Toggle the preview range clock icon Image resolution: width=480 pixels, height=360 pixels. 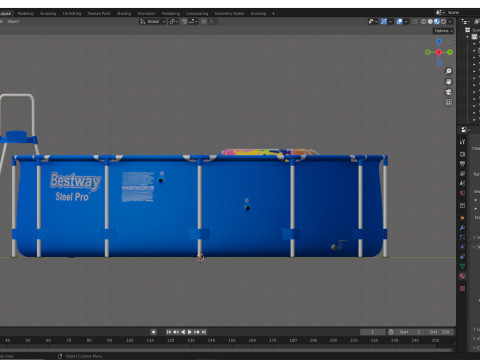tap(391, 332)
